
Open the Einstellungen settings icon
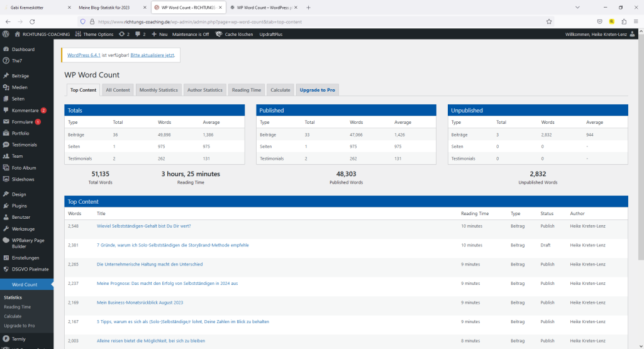(6, 258)
